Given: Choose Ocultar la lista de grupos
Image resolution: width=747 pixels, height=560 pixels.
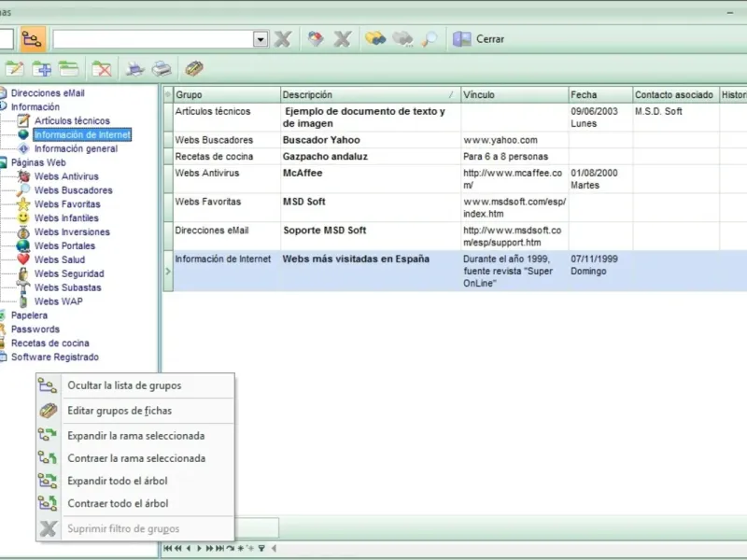Looking at the screenshot, I should (x=124, y=385).
